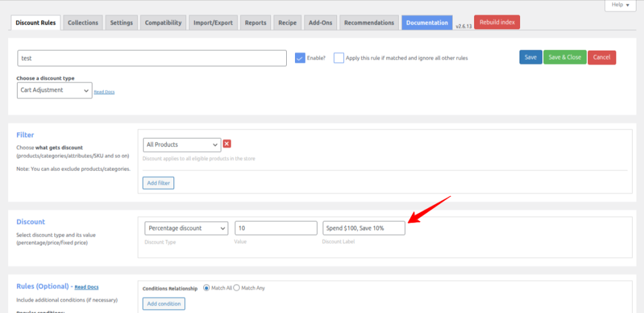
Task: Open the Settings tab
Action: click(121, 23)
